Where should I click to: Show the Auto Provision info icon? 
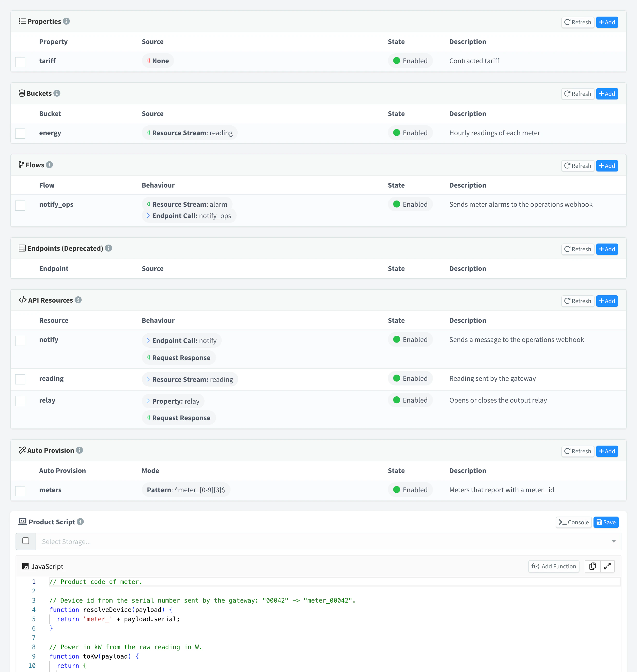pos(79,450)
